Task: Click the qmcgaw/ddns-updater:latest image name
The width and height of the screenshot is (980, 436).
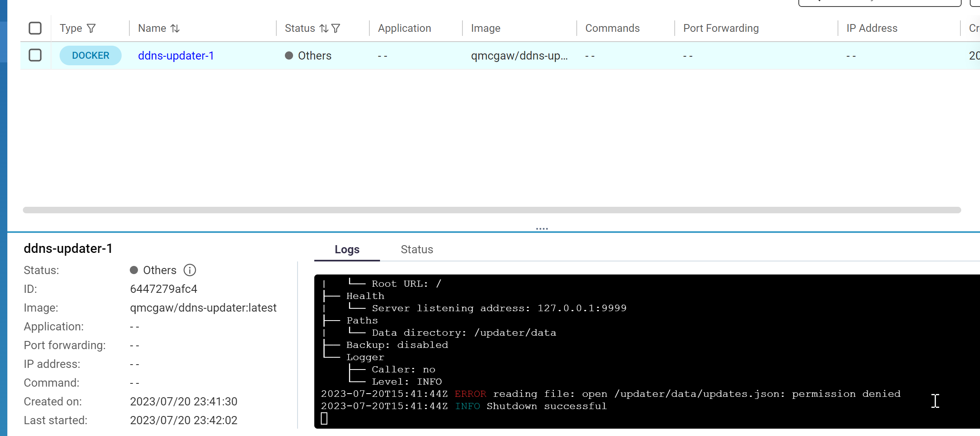Action: pos(203,308)
